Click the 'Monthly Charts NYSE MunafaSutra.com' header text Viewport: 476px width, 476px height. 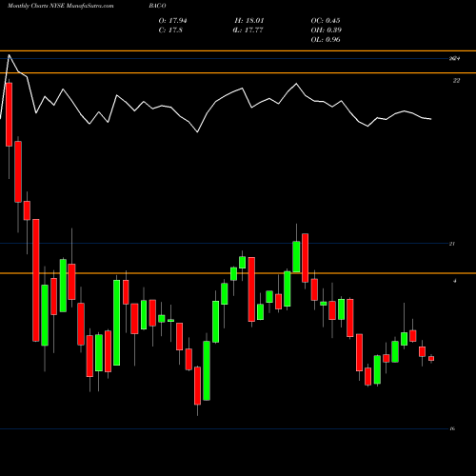[60, 6]
